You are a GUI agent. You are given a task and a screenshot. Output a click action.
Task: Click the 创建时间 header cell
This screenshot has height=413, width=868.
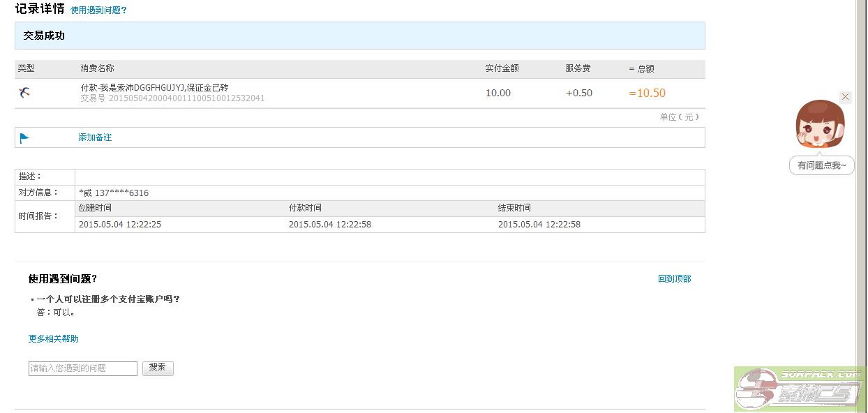pyautogui.click(x=95, y=208)
